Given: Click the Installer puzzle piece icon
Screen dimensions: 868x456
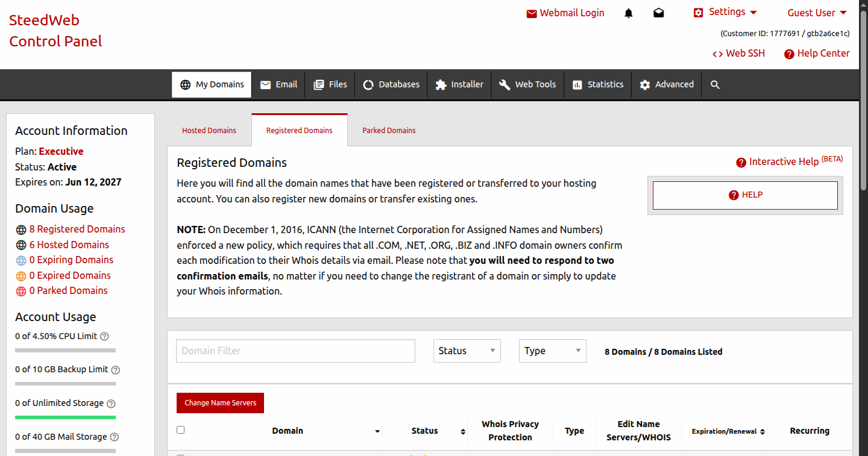Looking at the screenshot, I should click(441, 85).
